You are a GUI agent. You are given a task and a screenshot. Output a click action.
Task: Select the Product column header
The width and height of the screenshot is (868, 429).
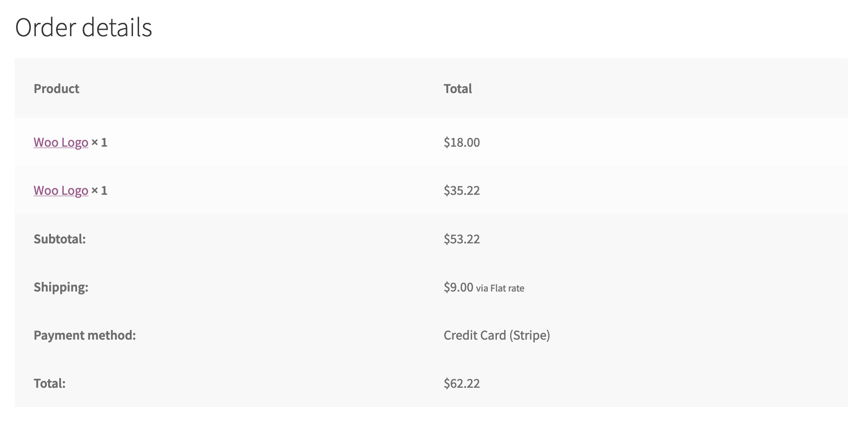56,88
